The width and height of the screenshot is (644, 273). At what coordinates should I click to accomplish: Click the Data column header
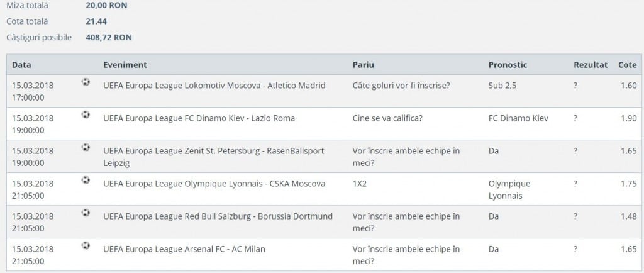pos(21,65)
